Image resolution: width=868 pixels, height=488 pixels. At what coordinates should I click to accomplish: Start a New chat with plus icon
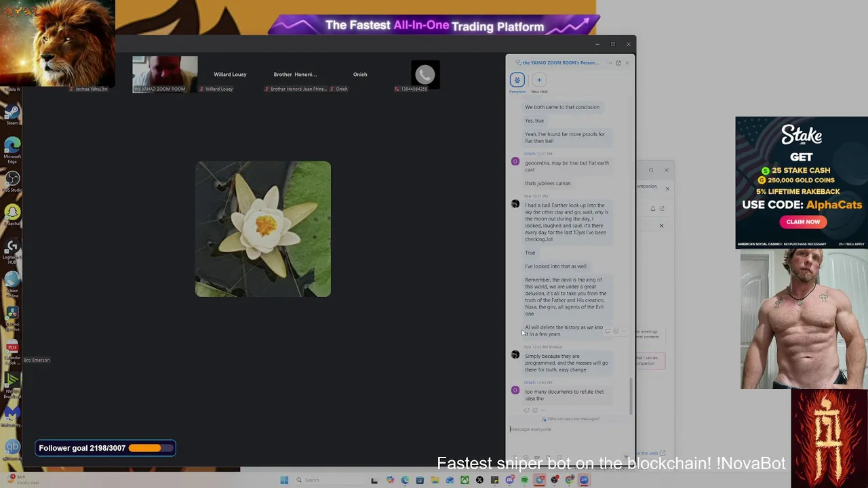tap(539, 80)
